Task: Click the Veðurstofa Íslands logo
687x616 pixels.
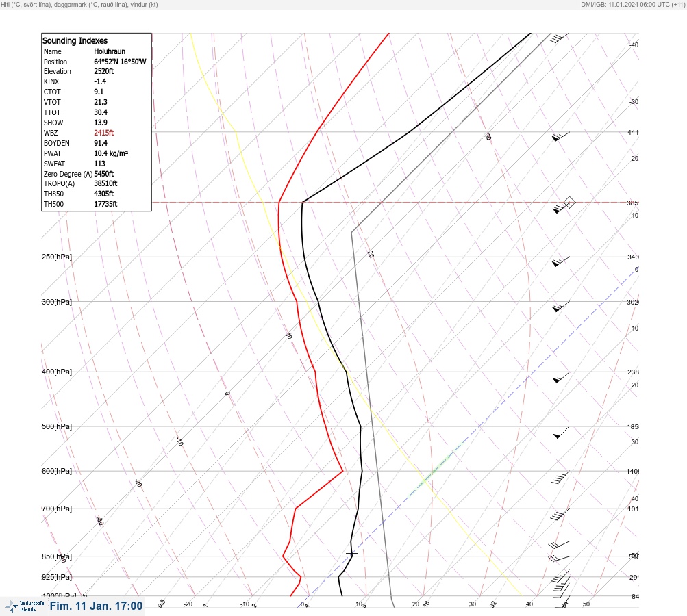Action: point(25,606)
